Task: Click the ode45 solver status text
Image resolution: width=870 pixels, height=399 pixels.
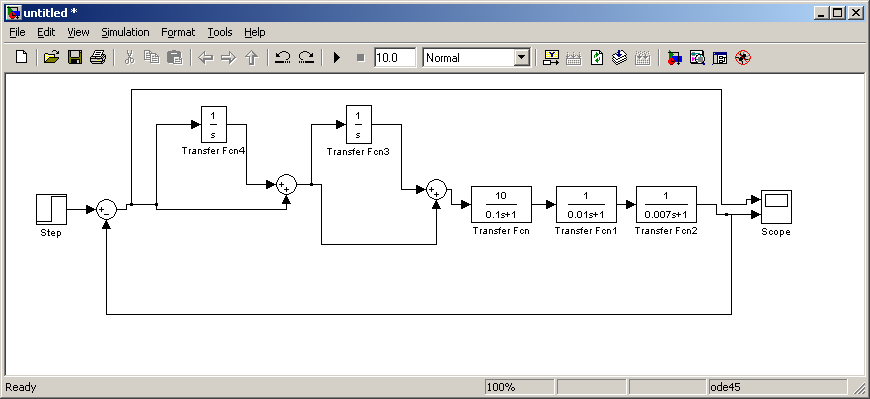Action: click(x=725, y=387)
